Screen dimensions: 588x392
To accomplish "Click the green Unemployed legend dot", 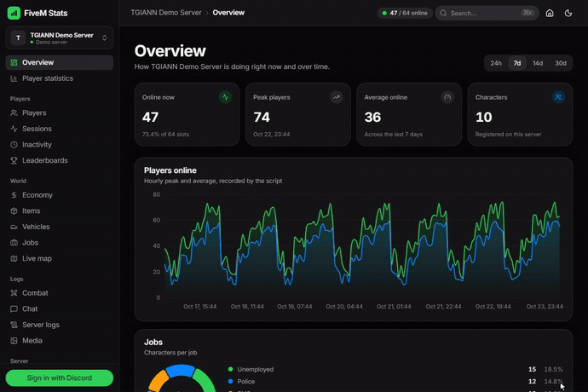I will 231,369.
